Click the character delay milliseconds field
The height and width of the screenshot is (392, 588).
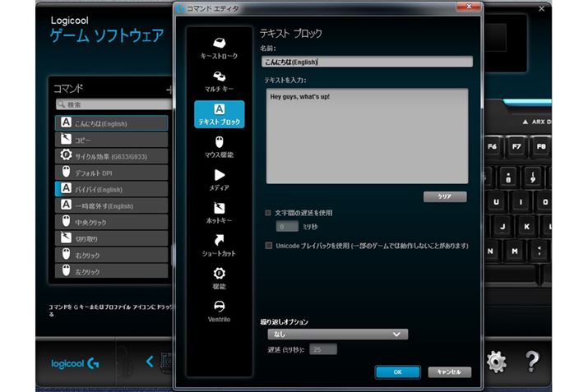click(x=287, y=226)
